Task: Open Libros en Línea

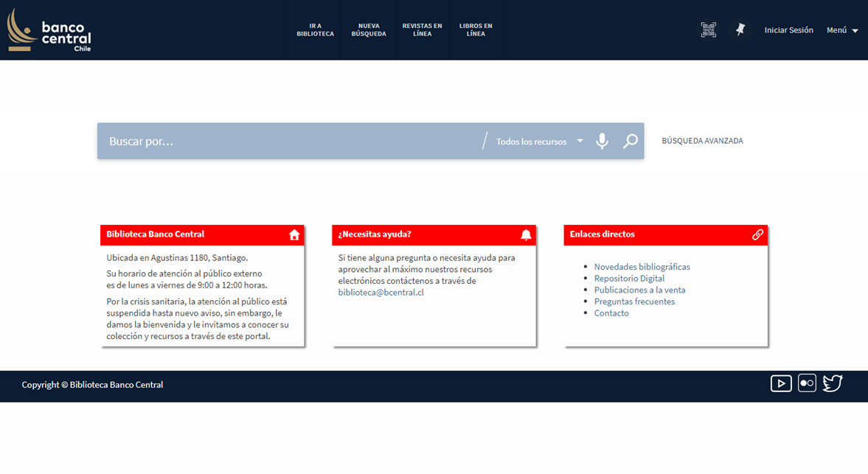Action: pos(476,30)
